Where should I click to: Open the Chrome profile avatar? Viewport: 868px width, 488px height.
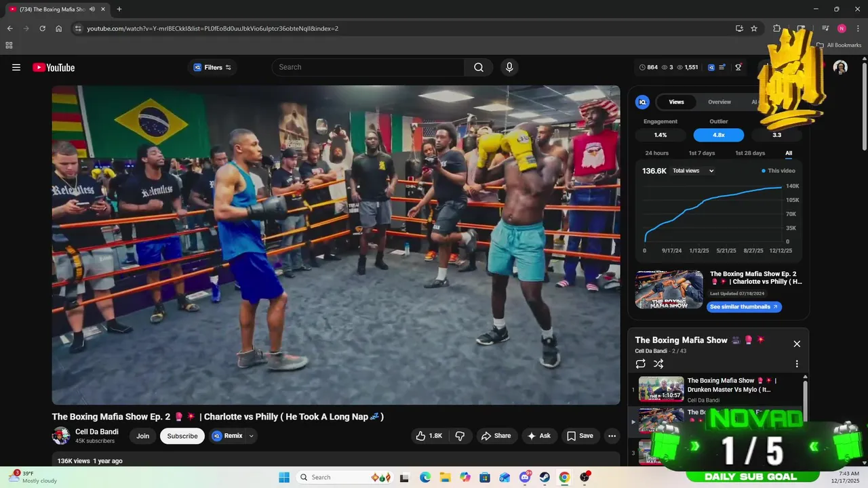point(842,28)
